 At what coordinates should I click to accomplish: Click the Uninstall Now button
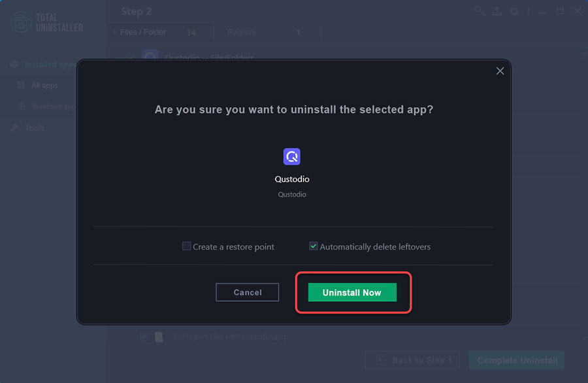click(352, 292)
